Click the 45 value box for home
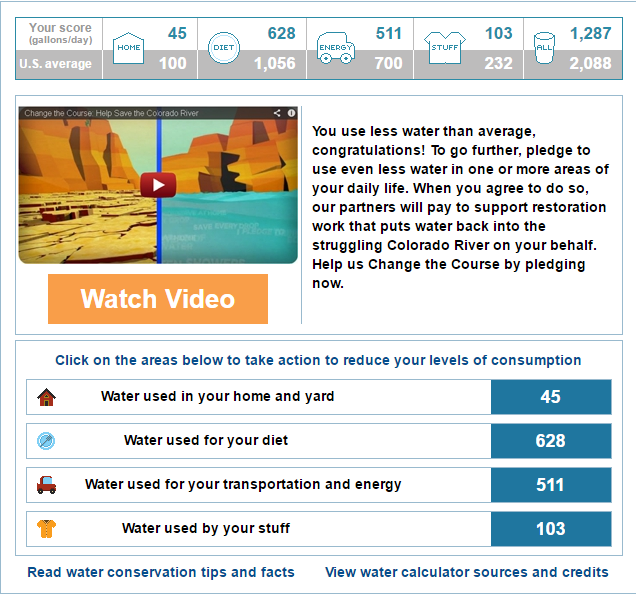Viewport: 636px width, 596px height. pos(551,397)
